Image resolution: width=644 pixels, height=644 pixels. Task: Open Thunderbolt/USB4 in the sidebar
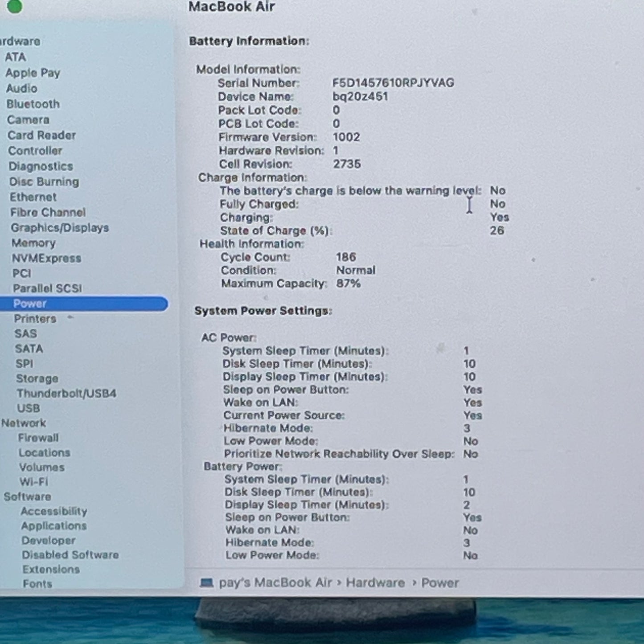[67, 393]
